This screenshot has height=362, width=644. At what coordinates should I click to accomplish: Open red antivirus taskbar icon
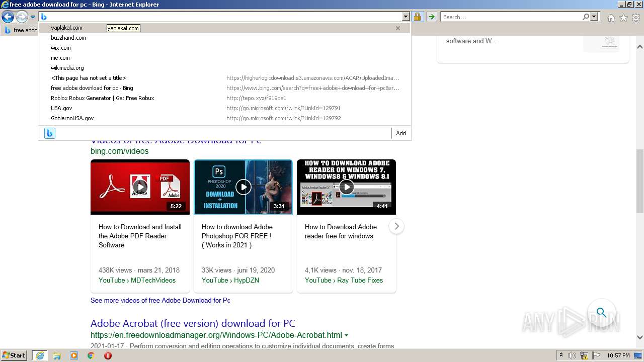[x=108, y=355]
